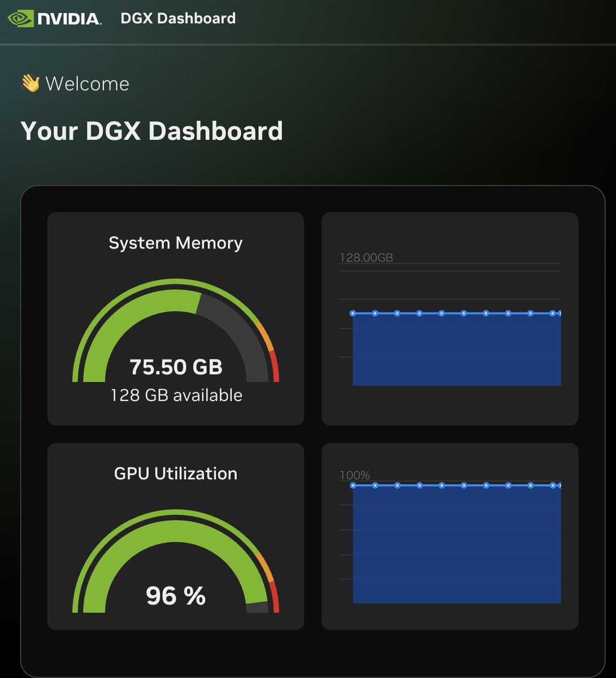
Task: Click the waving hand emoji beside Welcome
Action: (31, 84)
